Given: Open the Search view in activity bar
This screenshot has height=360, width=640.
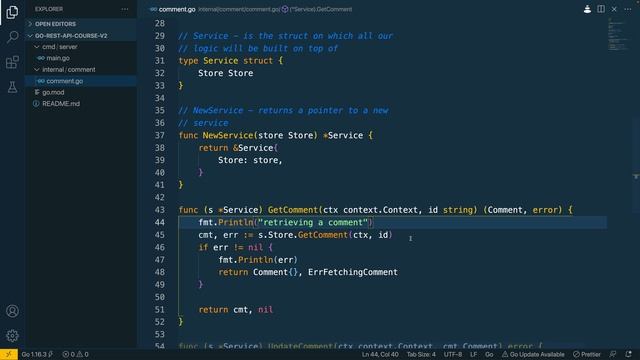Looking at the screenshot, I should 12,37.
